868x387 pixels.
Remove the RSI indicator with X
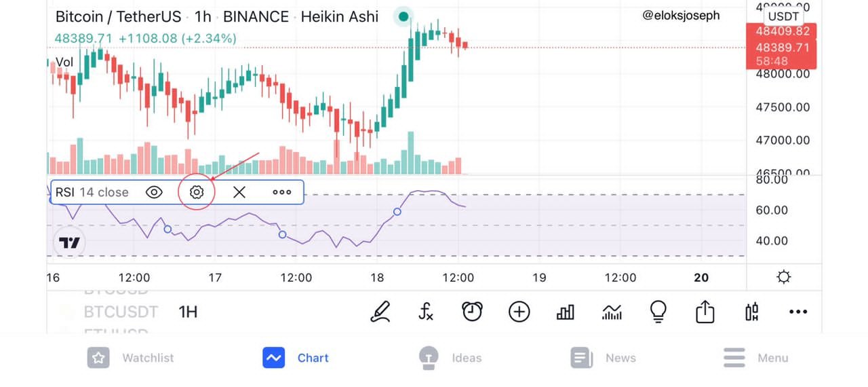point(239,192)
